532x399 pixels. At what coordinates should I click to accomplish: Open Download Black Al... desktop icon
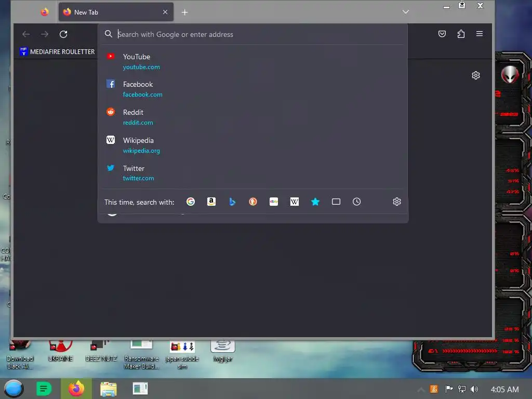coord(20,355)
